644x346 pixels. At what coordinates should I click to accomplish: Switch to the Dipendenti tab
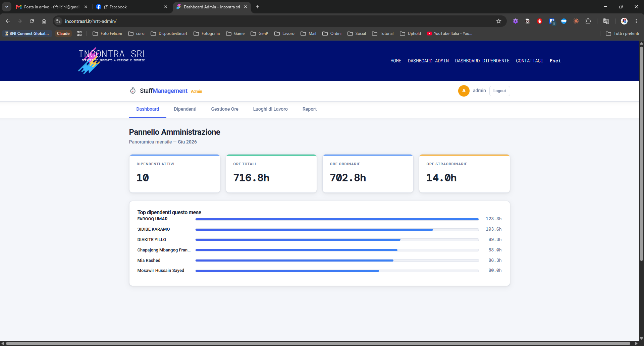185,109
